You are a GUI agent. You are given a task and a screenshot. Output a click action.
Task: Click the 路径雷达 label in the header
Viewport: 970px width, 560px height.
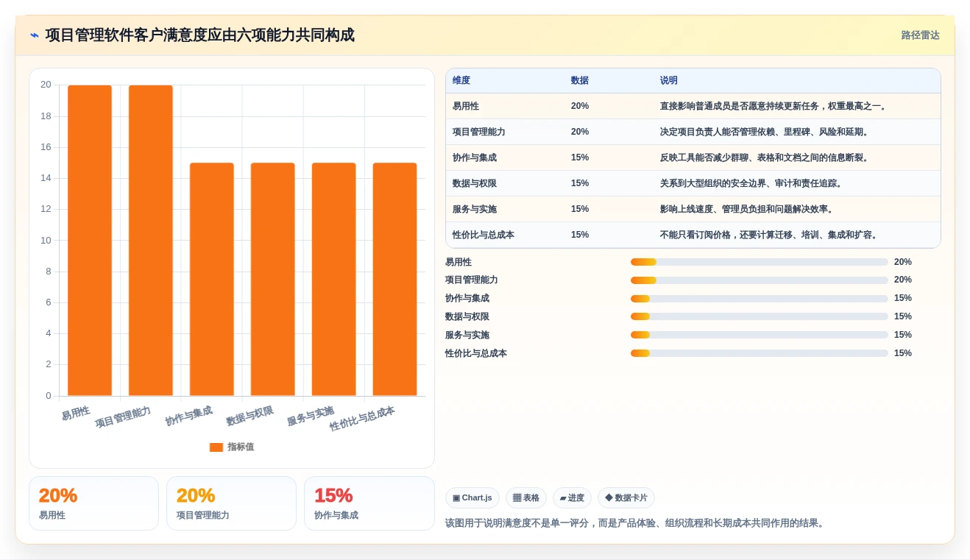click(920, 35)
